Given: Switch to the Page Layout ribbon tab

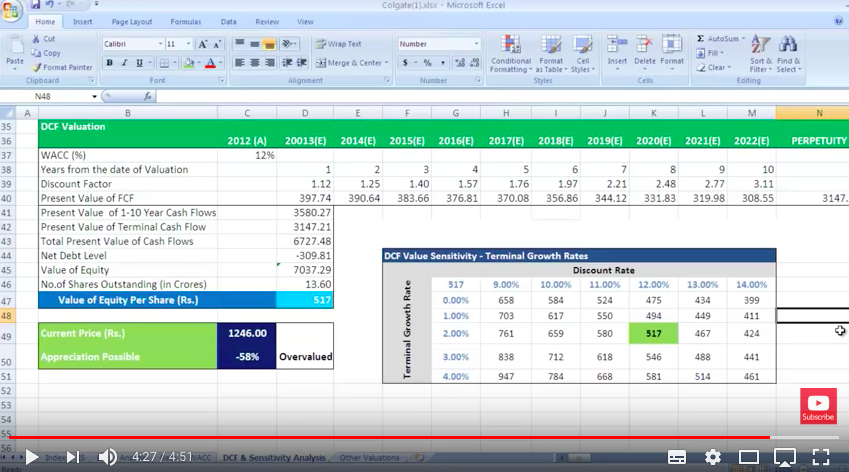Looking at the screenshot, I should (132, 21).
